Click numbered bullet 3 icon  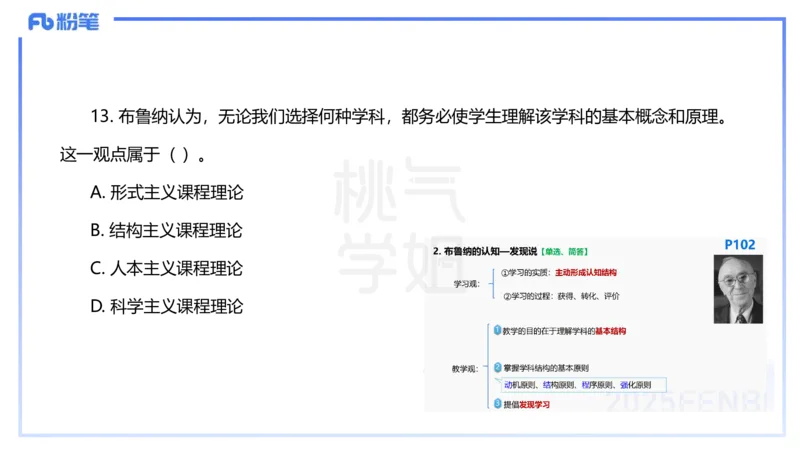click(498, 404)
